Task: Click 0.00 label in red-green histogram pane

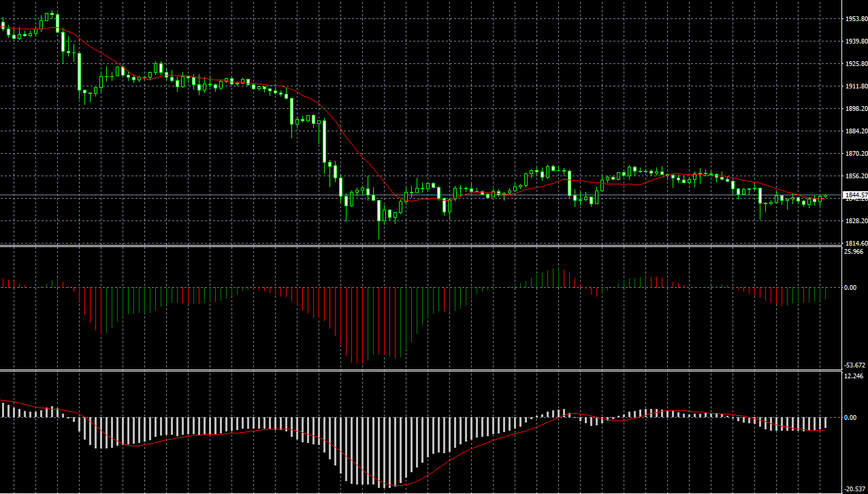Action: pyautogui.click(x=851, y=288)
